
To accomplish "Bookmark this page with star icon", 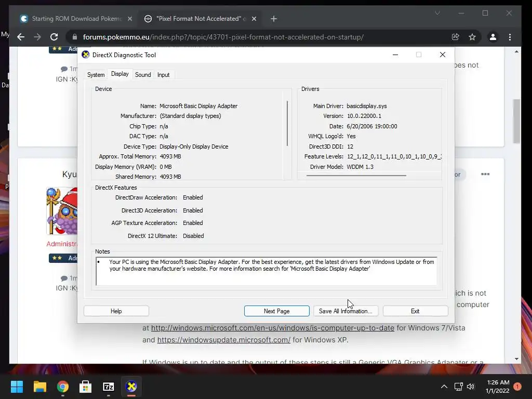I will [472, 37].
